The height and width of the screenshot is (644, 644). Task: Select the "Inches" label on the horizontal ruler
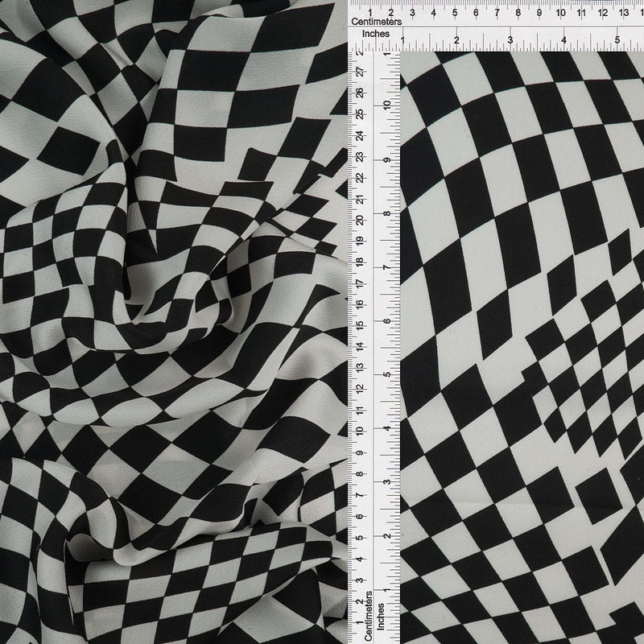tap(376, 34)
